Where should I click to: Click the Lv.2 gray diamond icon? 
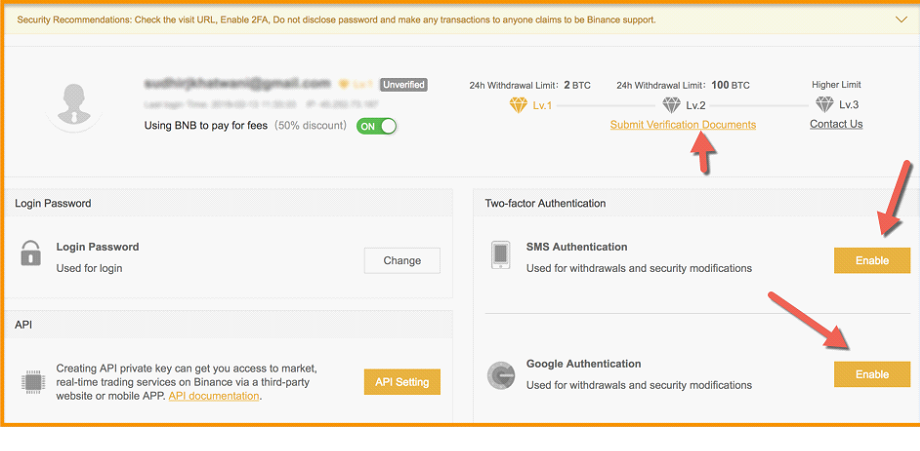point(672,104)
